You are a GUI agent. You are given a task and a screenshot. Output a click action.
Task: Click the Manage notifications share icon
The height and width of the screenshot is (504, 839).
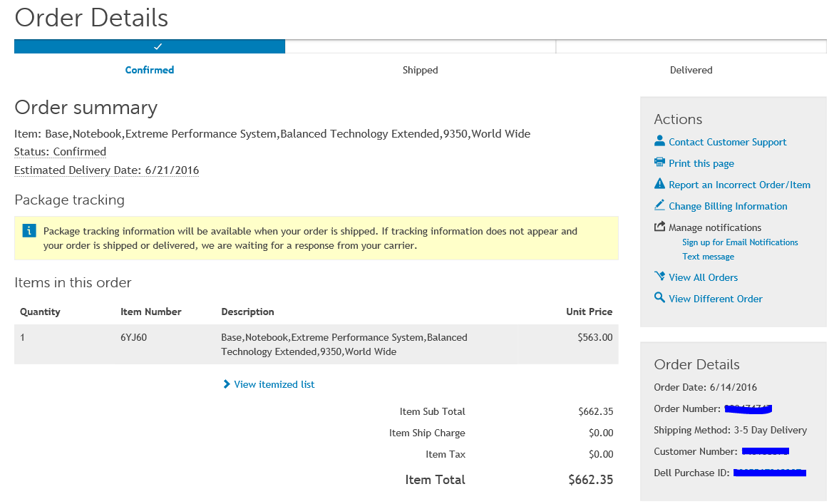(x=659, y=227)
